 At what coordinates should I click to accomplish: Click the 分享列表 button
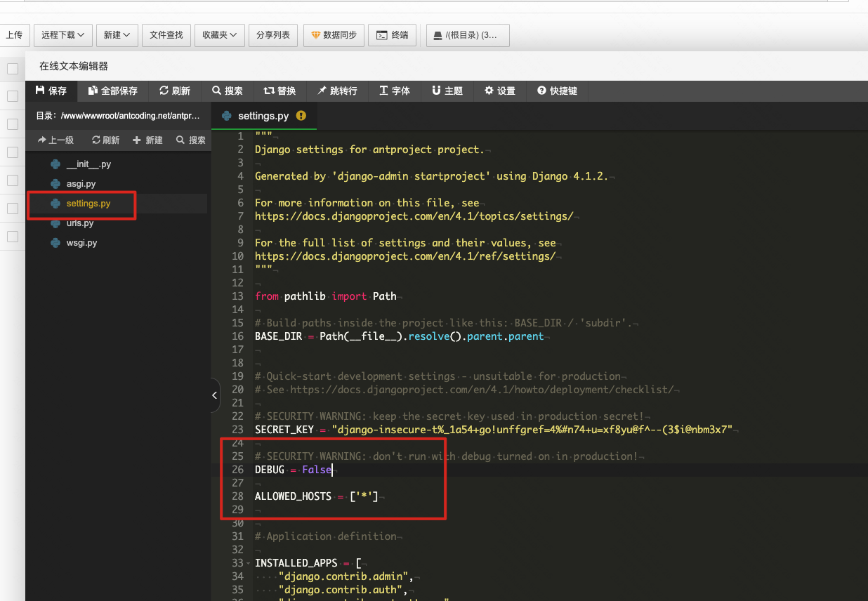273,35
